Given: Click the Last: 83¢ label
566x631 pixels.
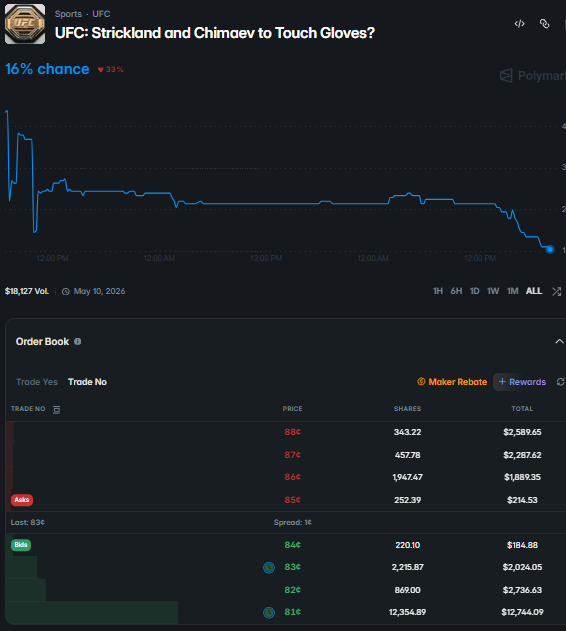Looking at the screenshot, I should 27,522.
